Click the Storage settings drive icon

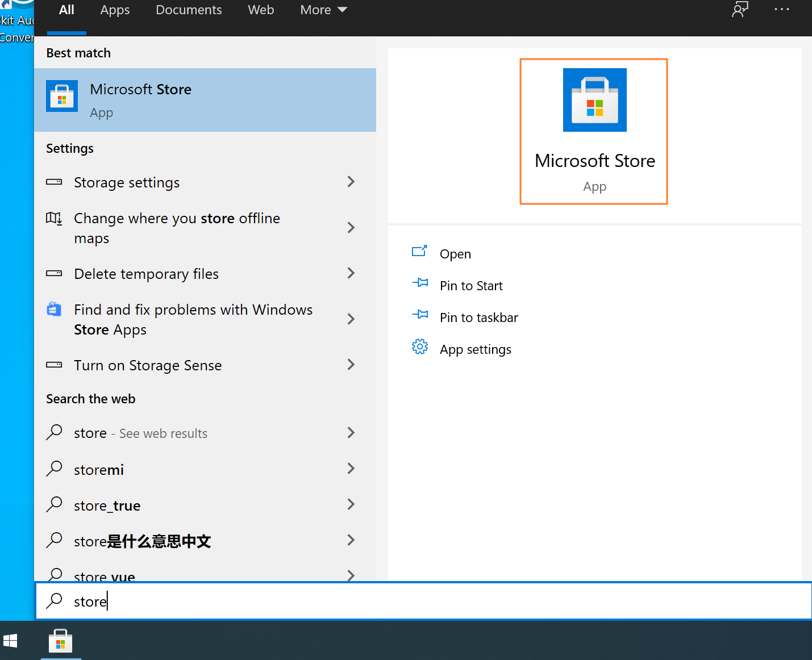pyautogui.click(x=54, y=182)
